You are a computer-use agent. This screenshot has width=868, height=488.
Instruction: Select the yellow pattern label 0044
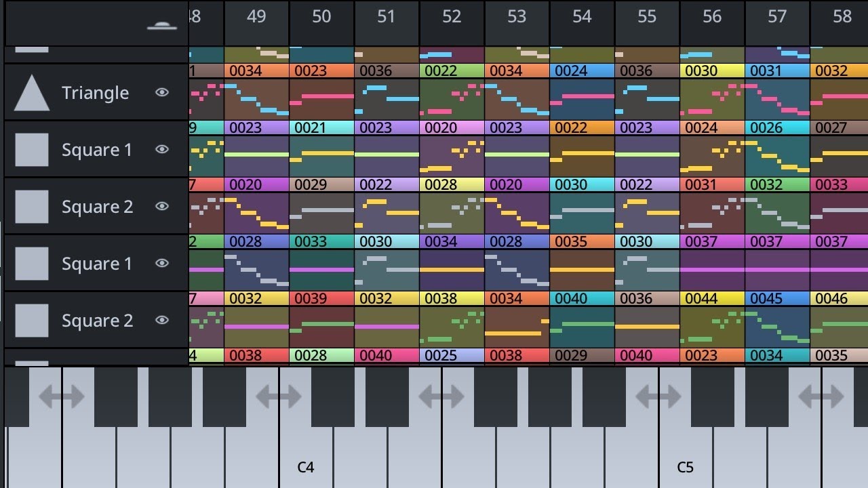click(x=712, y=298)
